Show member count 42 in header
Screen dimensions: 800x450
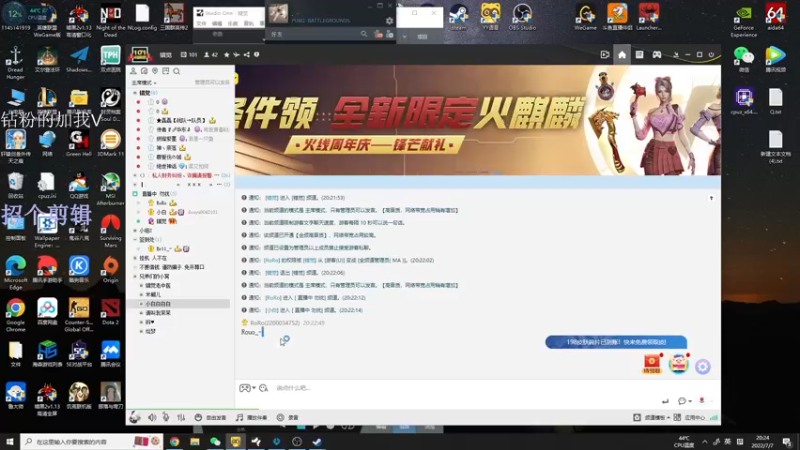point(211,55)
